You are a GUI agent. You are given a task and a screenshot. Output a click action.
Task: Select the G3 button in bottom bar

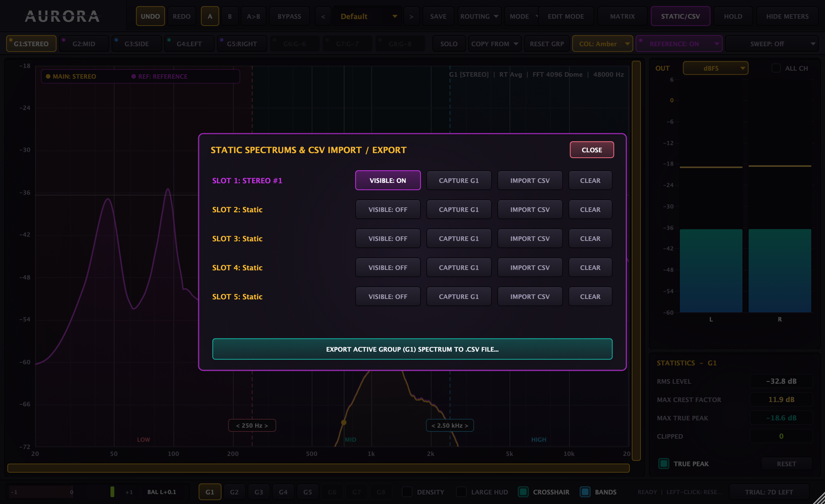[259, 492]
